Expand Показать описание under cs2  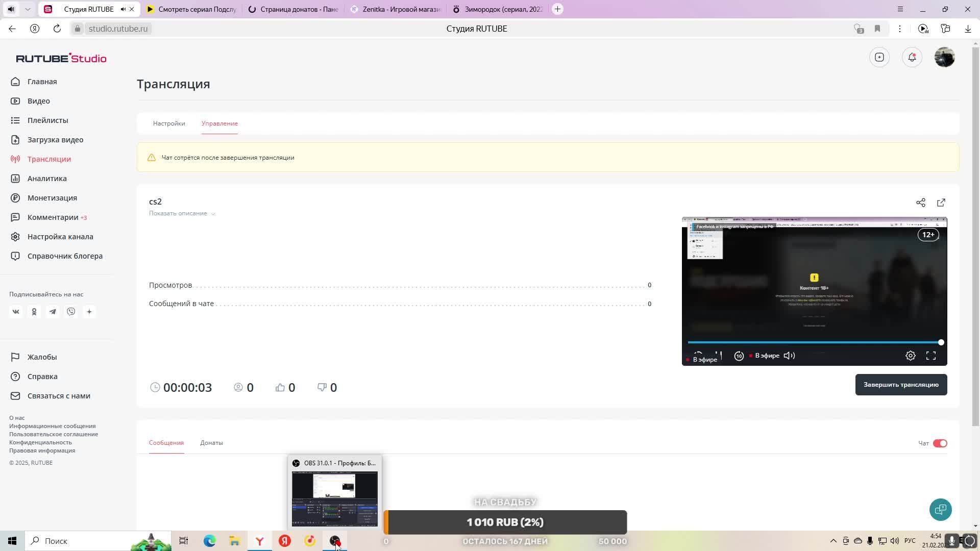(x=182, y=213)
